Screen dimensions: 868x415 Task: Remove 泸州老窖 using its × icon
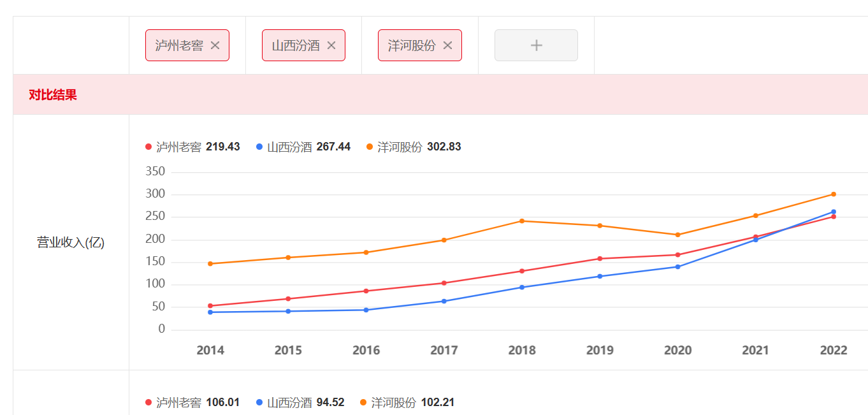click(x=215, y=45)
